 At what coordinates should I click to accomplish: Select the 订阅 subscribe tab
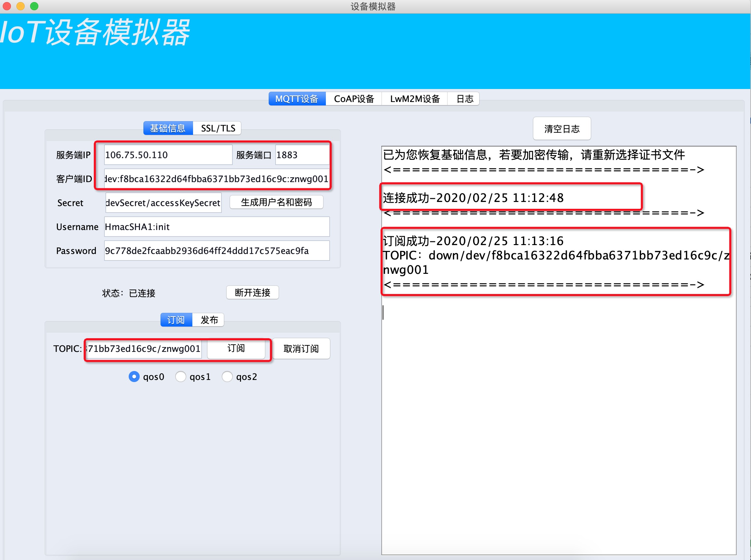176,320
